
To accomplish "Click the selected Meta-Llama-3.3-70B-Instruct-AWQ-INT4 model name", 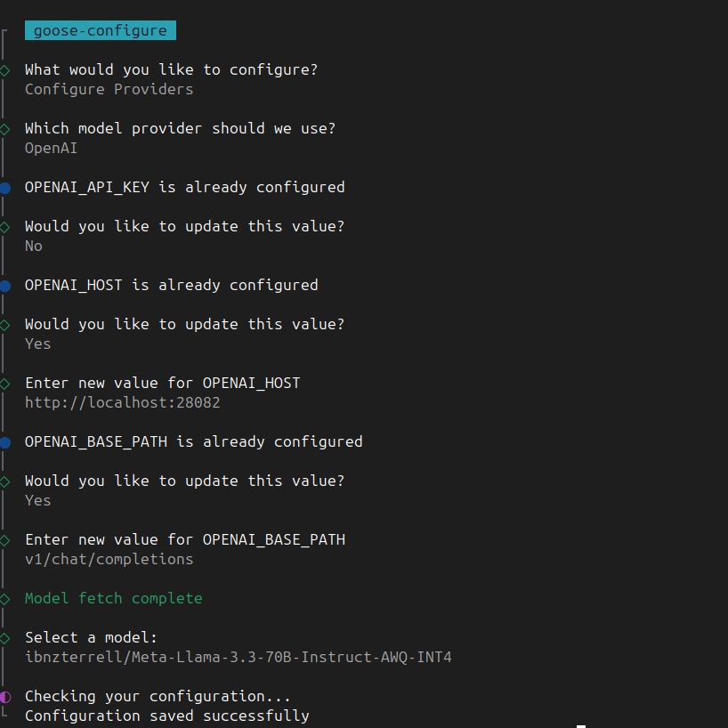I will click(238, 657).
